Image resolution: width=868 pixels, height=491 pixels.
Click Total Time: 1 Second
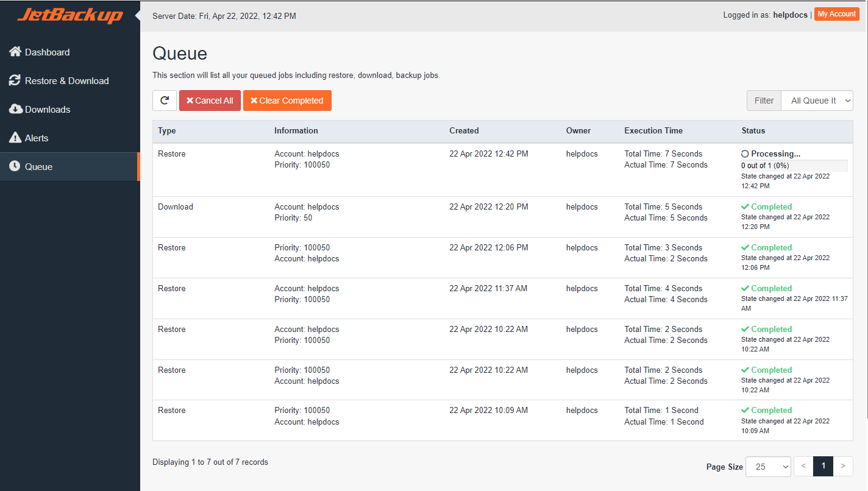tap(661, 411)
